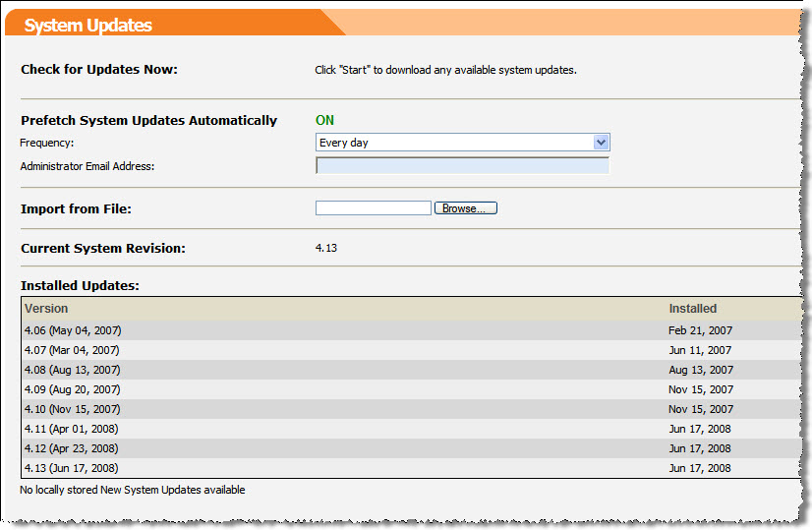Click the 4.13 (Jun 17, 2008) update entry
The width and height of the screenshot is (812, 530).
[72, 468]
